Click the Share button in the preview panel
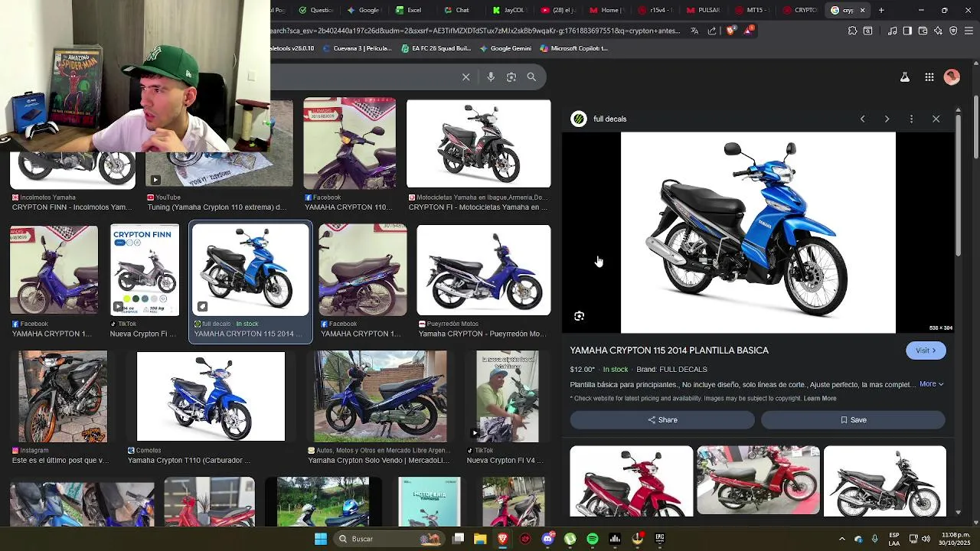The image size is (980, 551). click(x=662, y=420)
